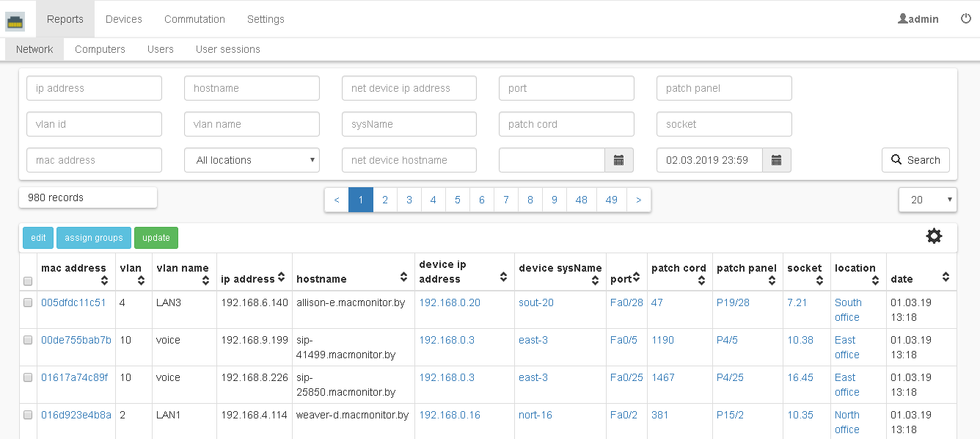This screenshot has height=439, width=980.
Task: Click the network switch logo icon
Action: click(x=15, y=21)
